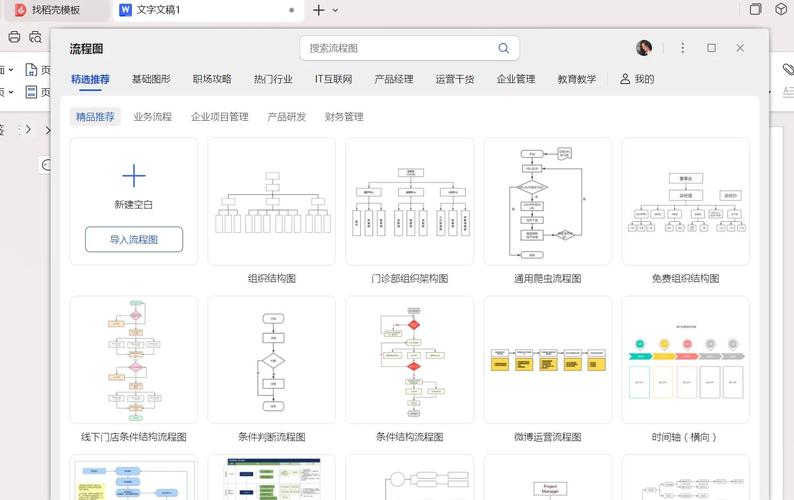The width and height of the screenshot is (794, 500).
Task: Select the 企业项目管理 sub-category
Action: pos(220,117)
